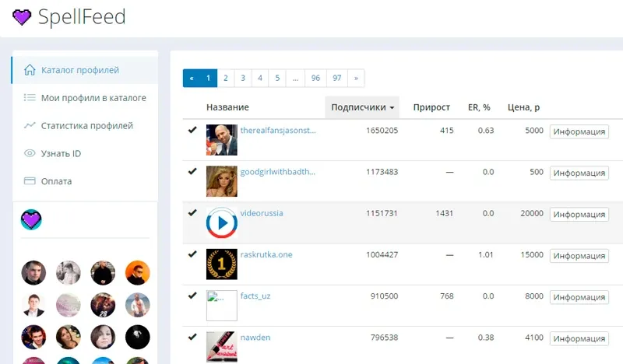
Task: Click the round purple heart avatar in sidebar
Action: click(x=31, y=219)
